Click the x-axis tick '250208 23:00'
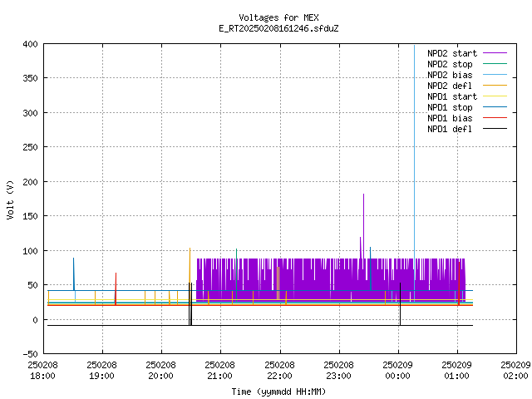This screenshot has width=532, height=399. tap(338, 371)
